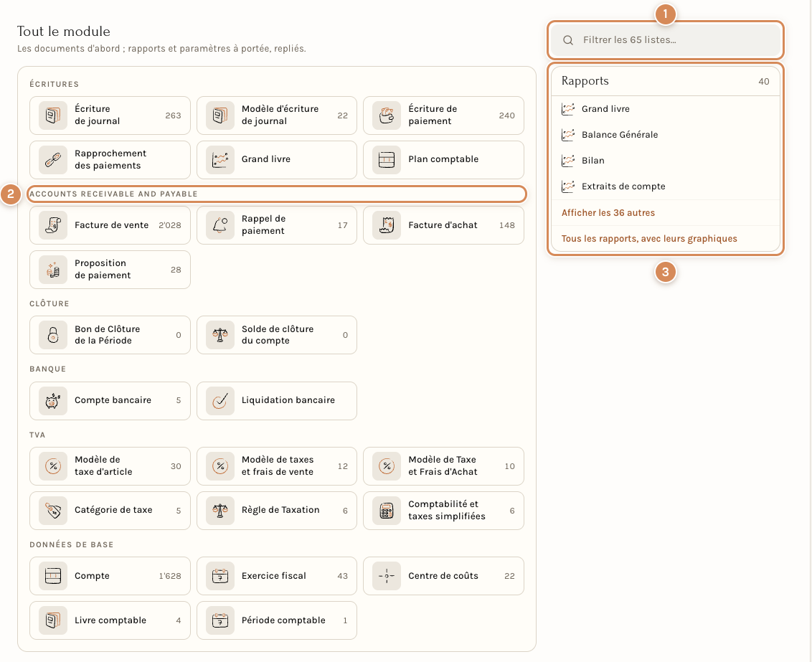Open the Modèle de taxe d'article card
This screenshot has height=662, width=812.
pos(110,465)
